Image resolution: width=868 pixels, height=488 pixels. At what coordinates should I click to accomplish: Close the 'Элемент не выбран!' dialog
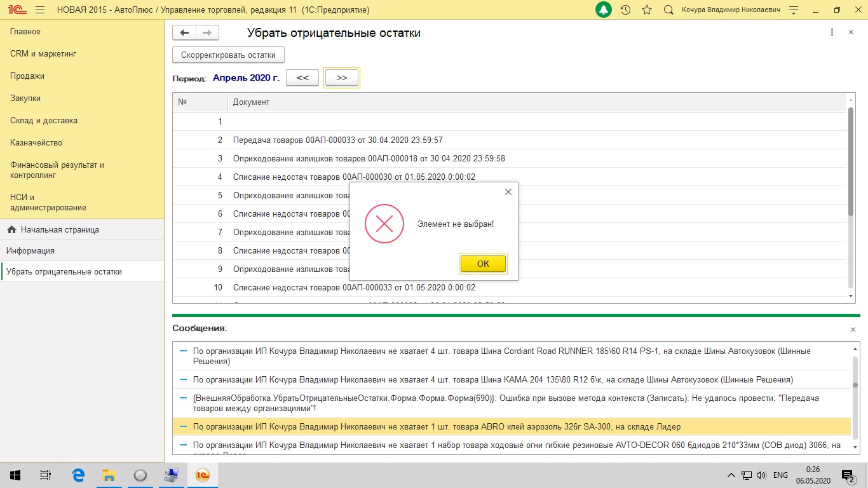pos(508,192)
